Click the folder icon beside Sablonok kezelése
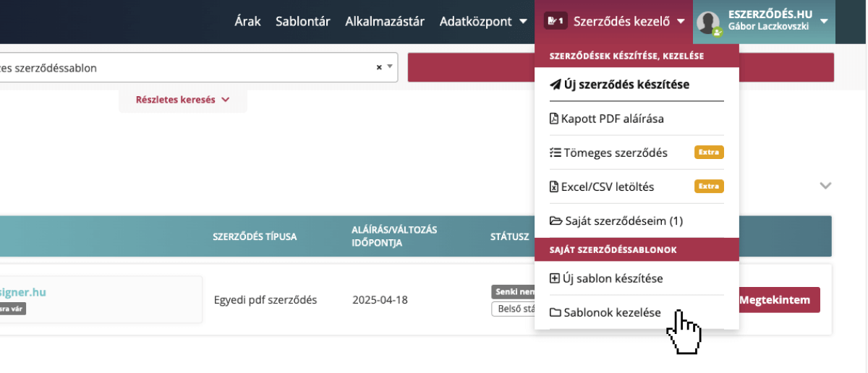The height and width of the screenshot is (373, 868). coord(555,312)
